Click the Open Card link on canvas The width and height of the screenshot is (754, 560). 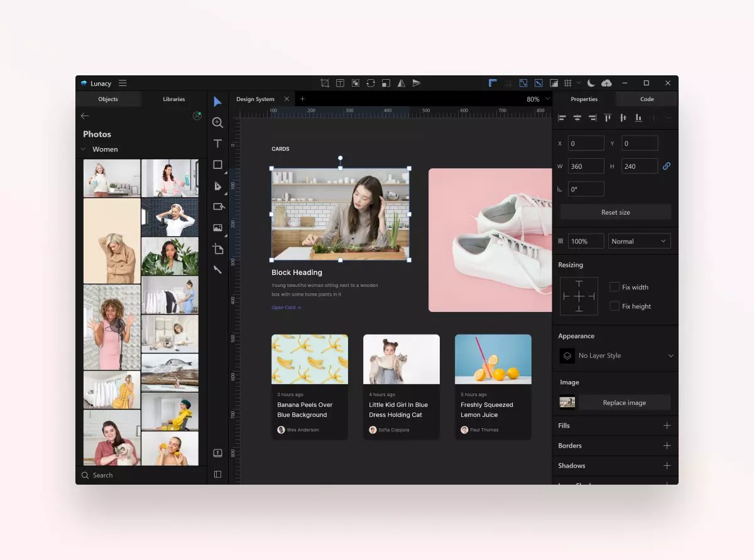[x=286, y=308]
